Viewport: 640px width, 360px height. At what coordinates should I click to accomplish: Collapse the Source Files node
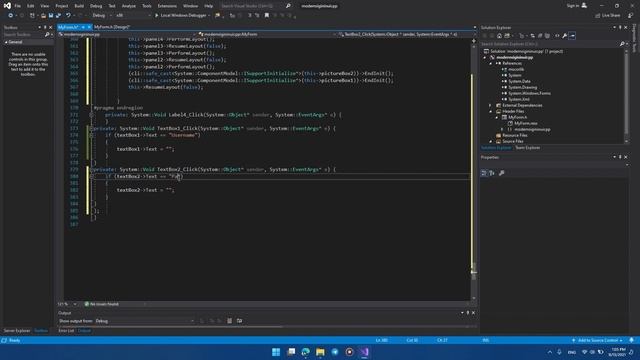pos(491,141)
